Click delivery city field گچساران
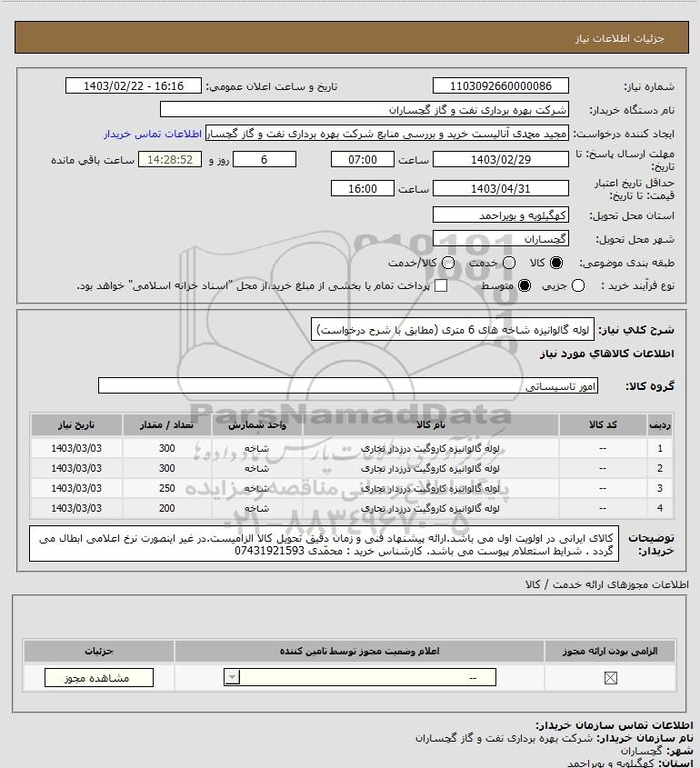 (x=501, y=239)
